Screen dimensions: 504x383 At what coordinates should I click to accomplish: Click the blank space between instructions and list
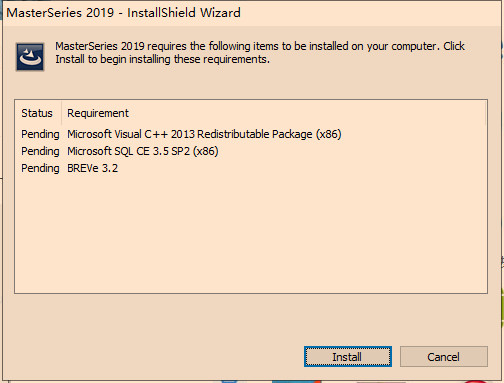(251, 85)
